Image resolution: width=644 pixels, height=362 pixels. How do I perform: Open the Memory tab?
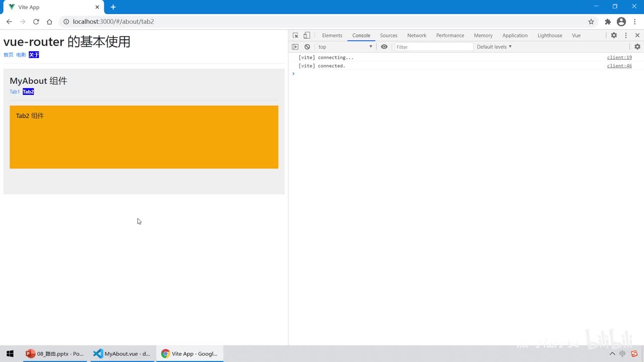(x=483, y=35)
